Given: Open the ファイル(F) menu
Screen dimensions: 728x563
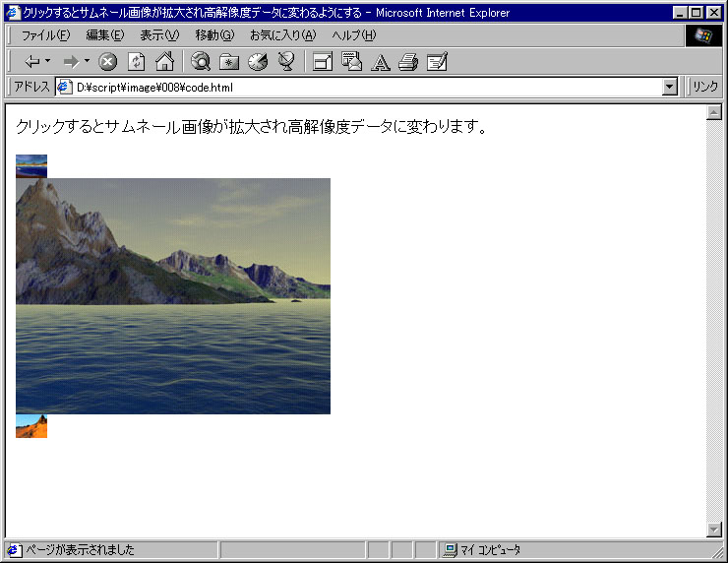Looking at the screenshot, I should pos(45,35).
